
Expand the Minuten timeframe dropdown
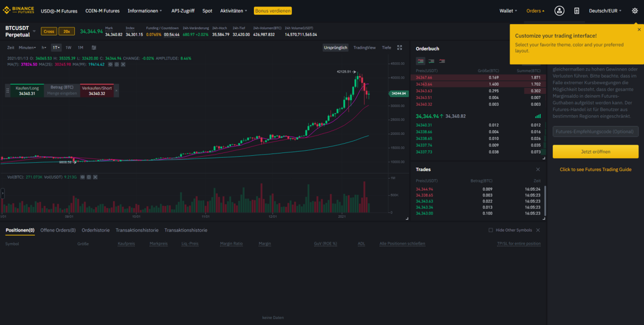27,47
